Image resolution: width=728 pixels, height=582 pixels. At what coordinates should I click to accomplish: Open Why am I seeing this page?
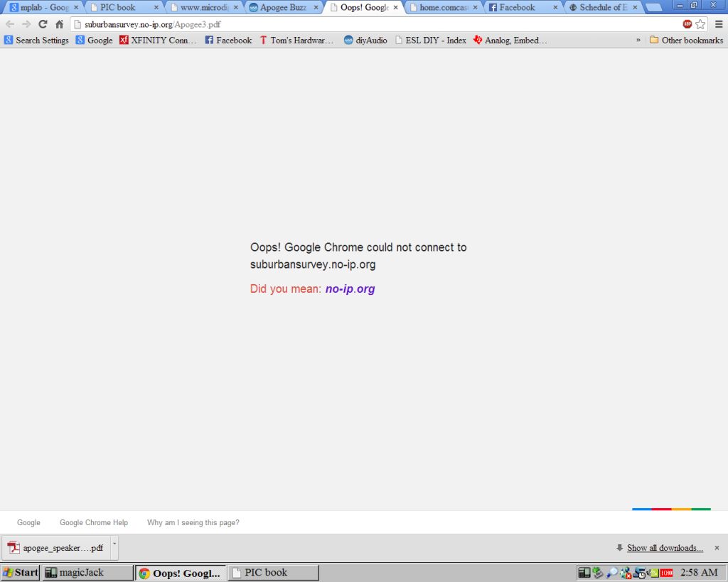pos(193,522)
